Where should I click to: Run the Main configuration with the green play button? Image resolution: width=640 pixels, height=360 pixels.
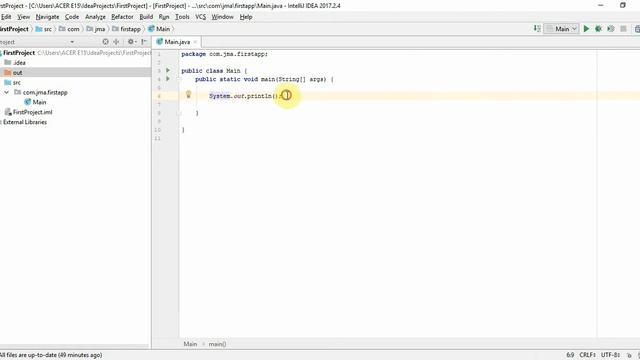[x=586, y=29]
